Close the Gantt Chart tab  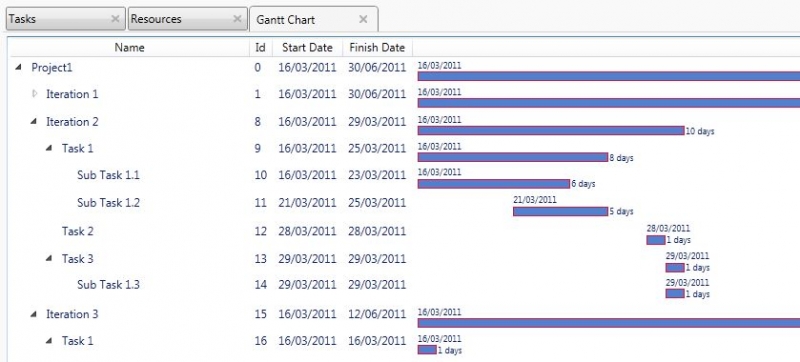[363, 19]
